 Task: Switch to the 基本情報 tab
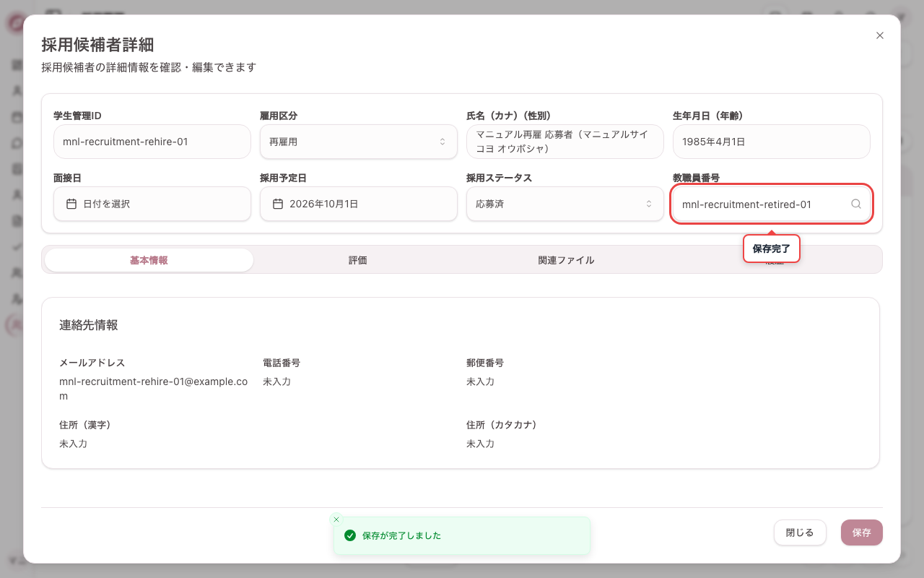149,260
